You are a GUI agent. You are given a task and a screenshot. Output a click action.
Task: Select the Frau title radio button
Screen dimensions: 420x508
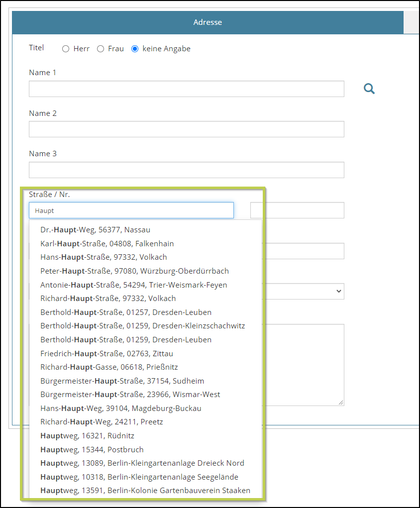coord(101,49)
